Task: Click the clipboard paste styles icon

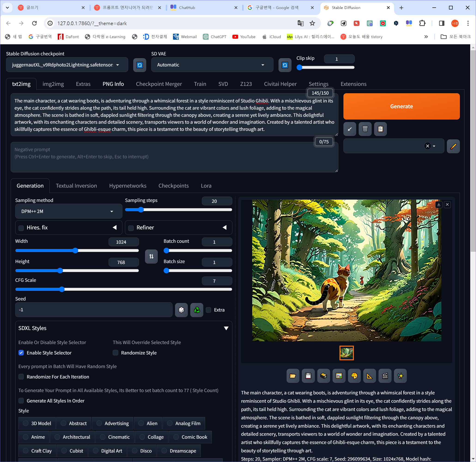Action: 380,129
